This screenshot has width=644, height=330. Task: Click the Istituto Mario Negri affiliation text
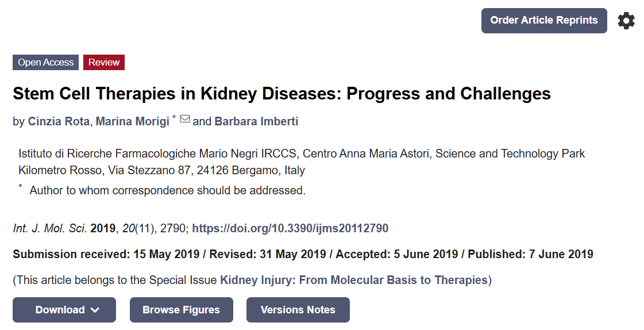tap(302, 154)
